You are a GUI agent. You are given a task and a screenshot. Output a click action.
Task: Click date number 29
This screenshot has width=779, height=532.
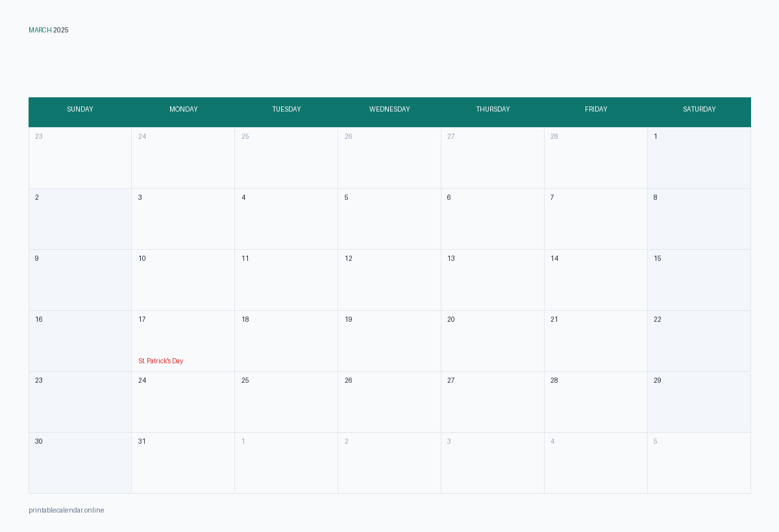point(658,381)
